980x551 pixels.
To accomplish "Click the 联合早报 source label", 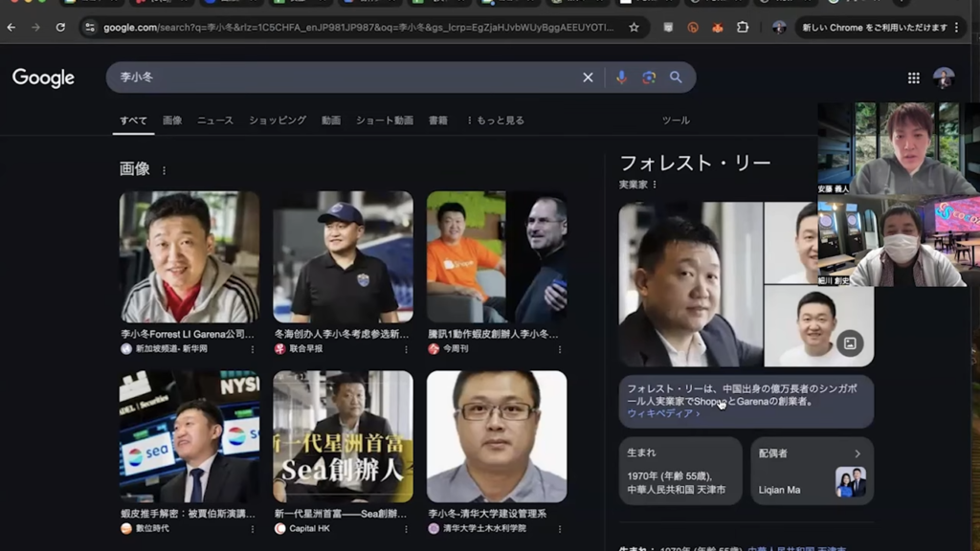I will (x=305, y=348).
